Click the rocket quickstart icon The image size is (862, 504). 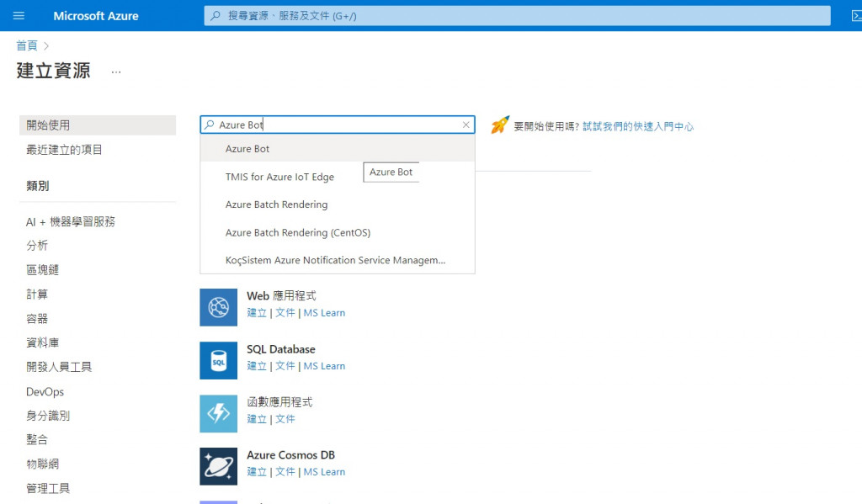[500, 125]
